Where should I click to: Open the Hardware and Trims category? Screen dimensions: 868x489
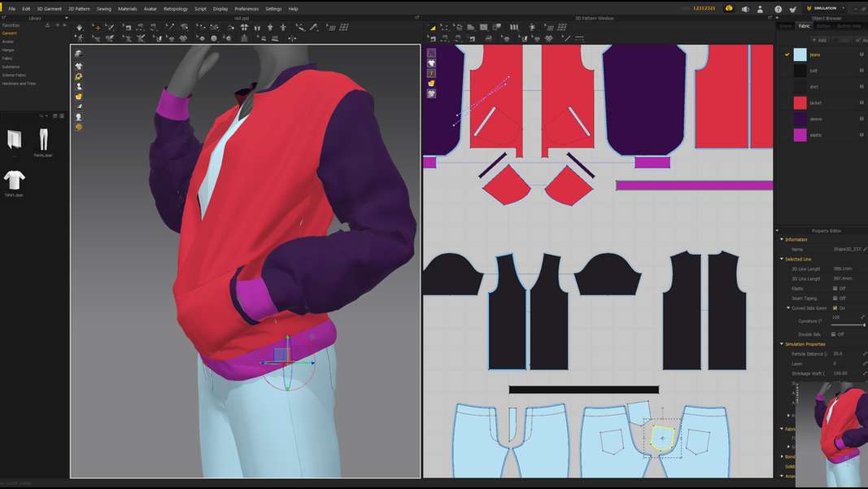(x=19, y=84)
